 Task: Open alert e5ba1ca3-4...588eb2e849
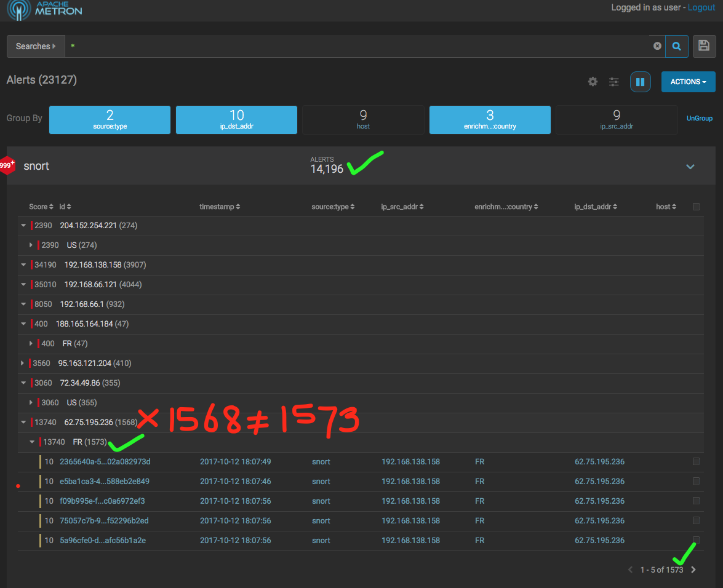[x=105, y=481]
